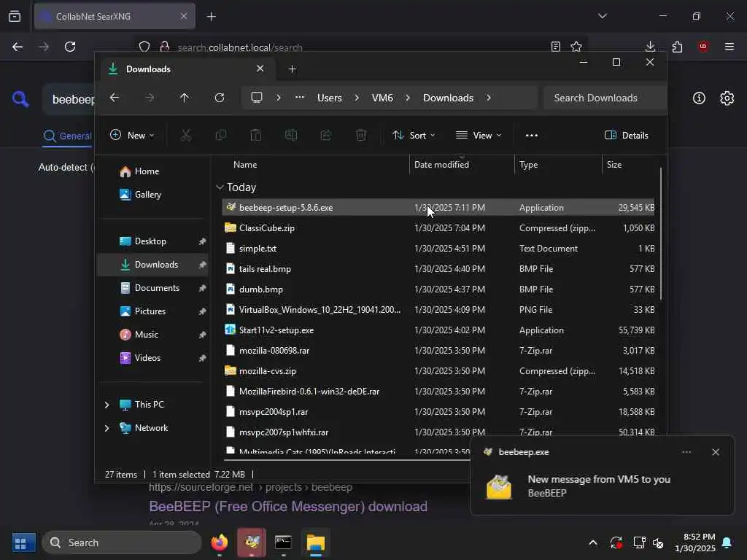Image resolution: width=747 pixels, height=560 pixels.
Task: Go up one folder level in Explorer
Action: click(x=185, y=98)
